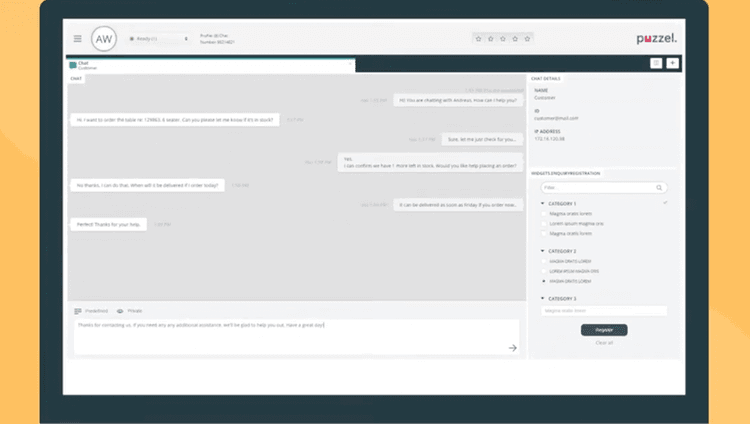Screen dimensions: 750x424
Task: Open the tab layout grid icon
Action: coord(656,63)
